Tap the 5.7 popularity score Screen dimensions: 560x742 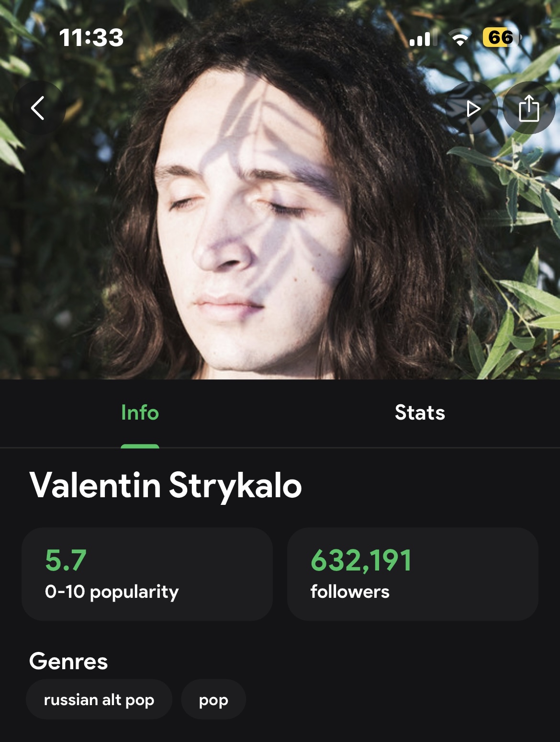66,560
